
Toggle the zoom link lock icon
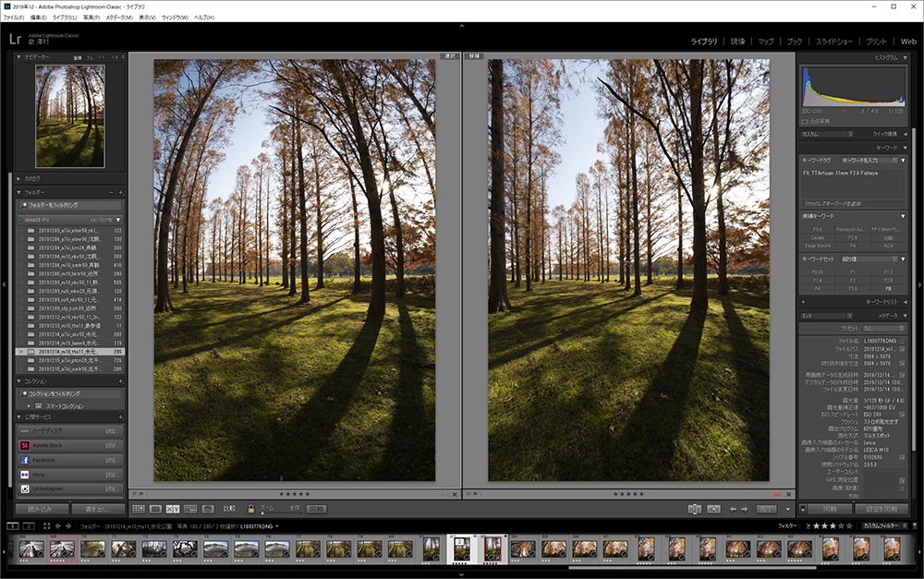pyautogui.click(x=250, y=509)
